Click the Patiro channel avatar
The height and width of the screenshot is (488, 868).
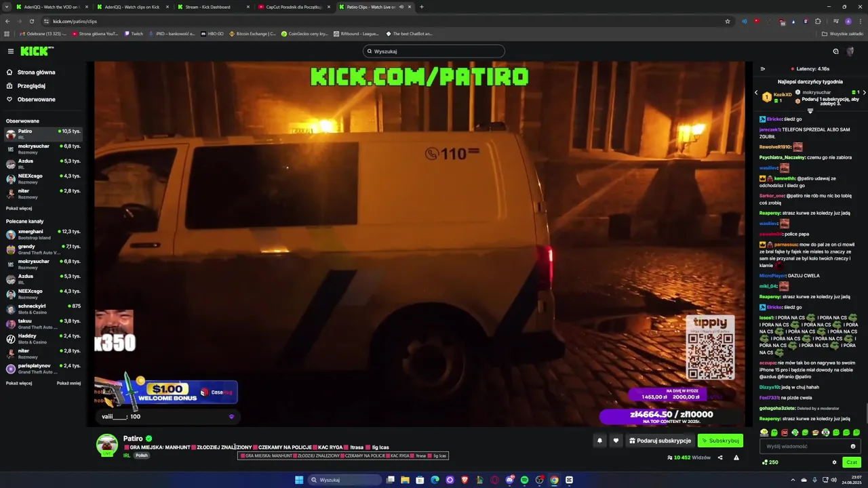[106, 445]
